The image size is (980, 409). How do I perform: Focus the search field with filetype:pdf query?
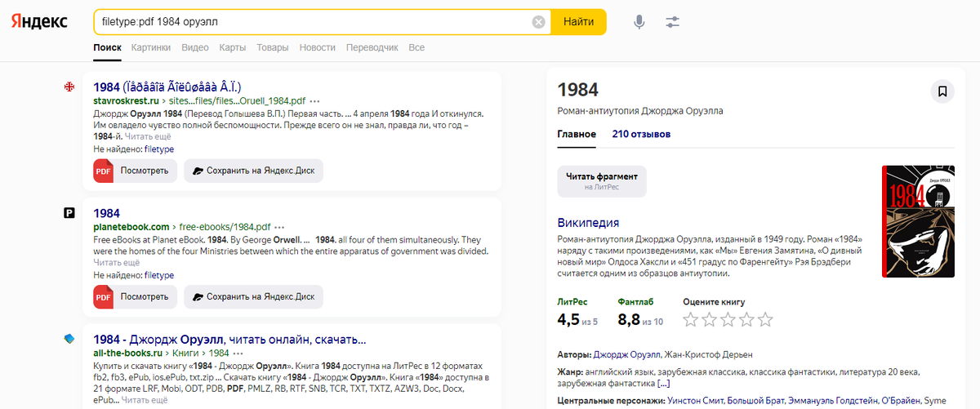[x=314, y=22]
